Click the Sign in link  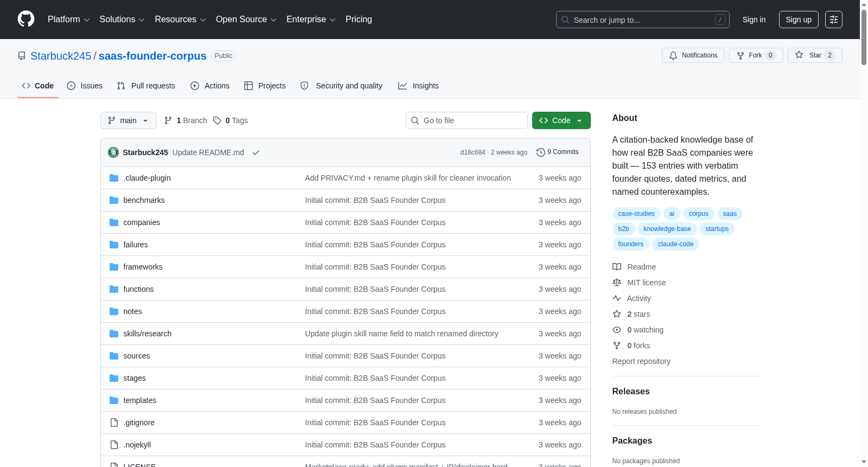pyautogui.click(x=754, y=20)
